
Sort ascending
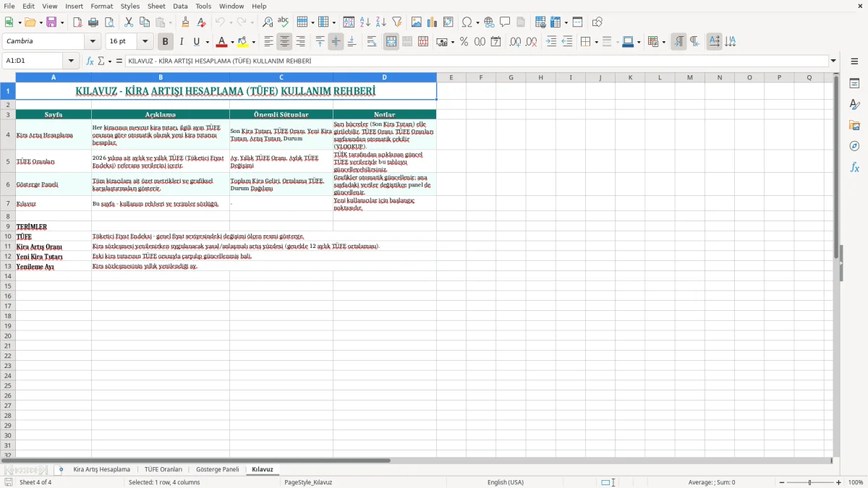365,22
